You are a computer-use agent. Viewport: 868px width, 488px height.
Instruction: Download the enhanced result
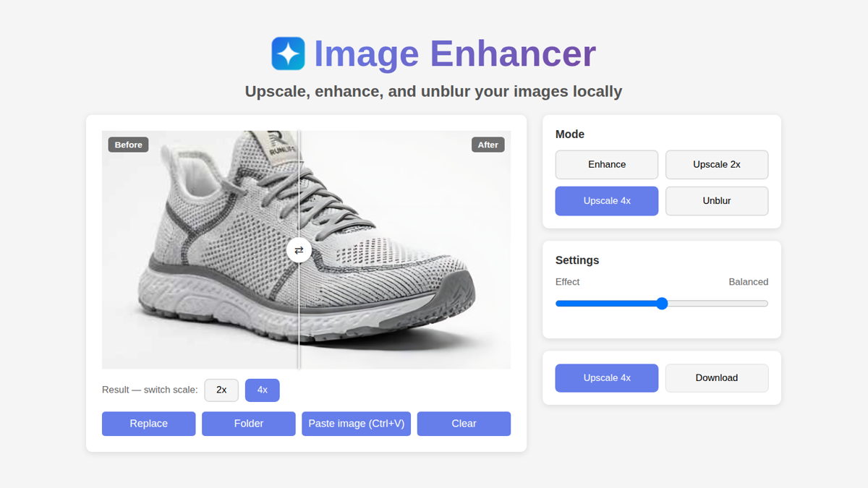pyautogui.click(x=717, y=378)
